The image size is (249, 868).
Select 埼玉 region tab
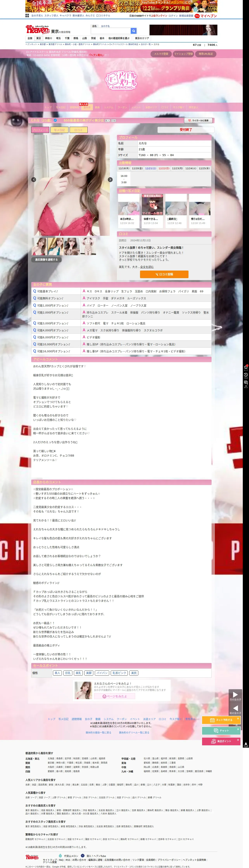click(x=58, y=38)
